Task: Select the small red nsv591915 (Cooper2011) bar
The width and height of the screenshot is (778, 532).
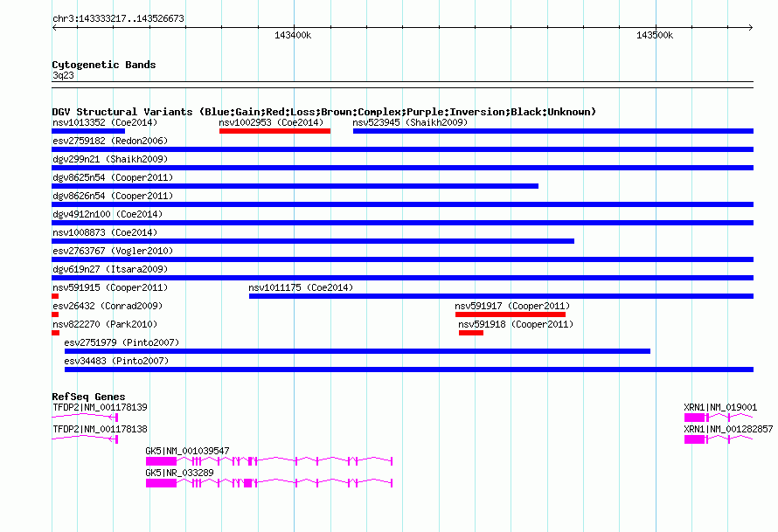Action: (55, 296)
